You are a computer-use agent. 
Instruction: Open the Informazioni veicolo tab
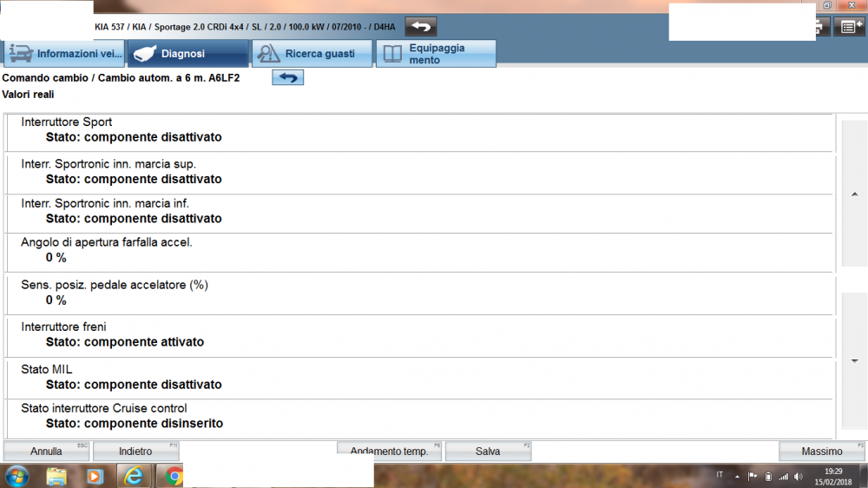(65, 54)
